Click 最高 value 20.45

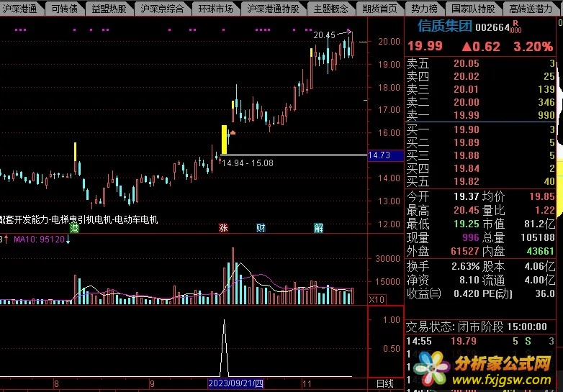point(466,210)
